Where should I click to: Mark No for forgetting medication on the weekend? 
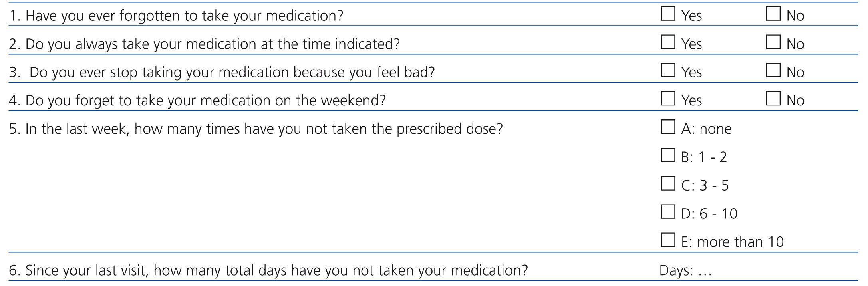(x=773, y=98)
